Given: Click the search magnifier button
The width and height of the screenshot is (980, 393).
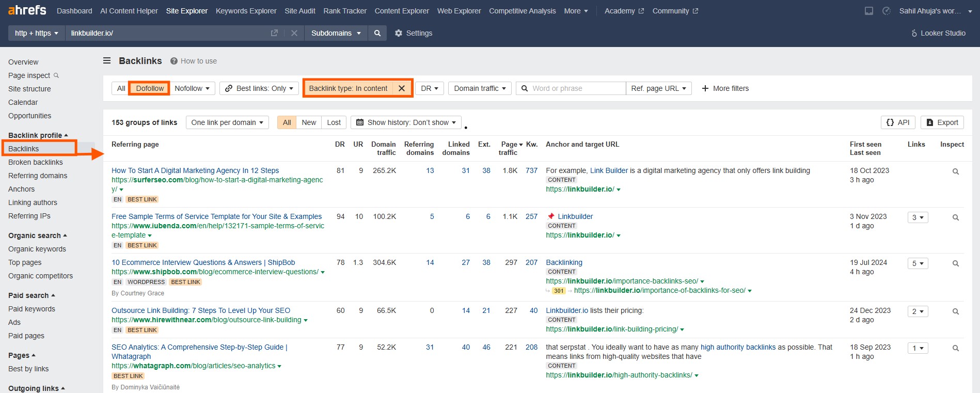Looking at the screenshot, I should (x=377, y=33).
